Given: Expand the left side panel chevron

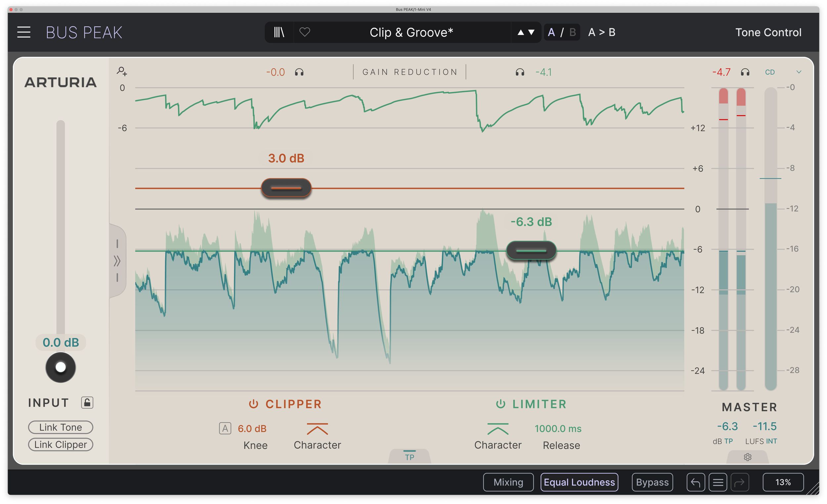Looking at the screenshot, I should coord(117,261).
